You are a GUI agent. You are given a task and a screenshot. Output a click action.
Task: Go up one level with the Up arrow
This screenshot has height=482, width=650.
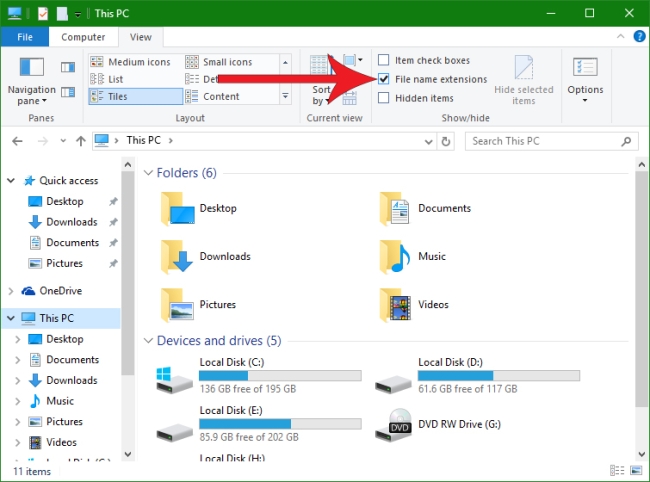click(x=81, y=141)
